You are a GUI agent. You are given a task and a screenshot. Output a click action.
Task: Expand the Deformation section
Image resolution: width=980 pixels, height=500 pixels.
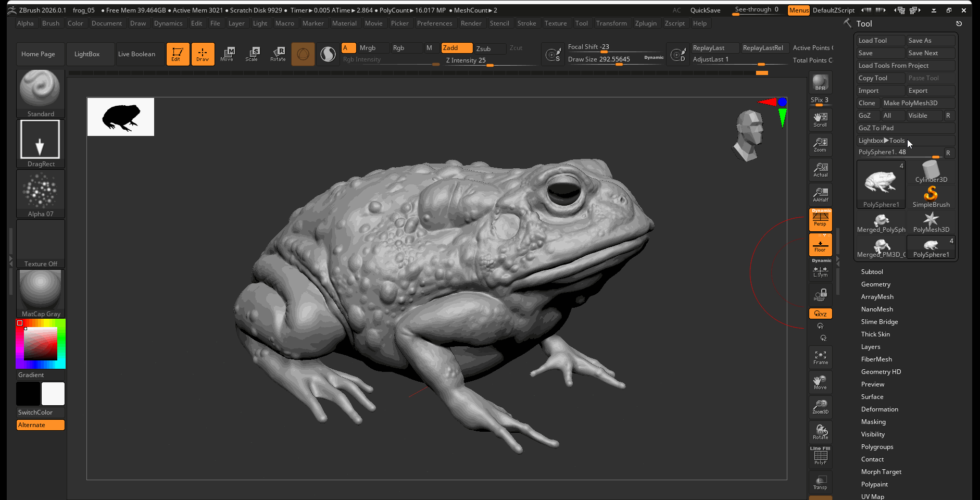click(x=879, y=409)
